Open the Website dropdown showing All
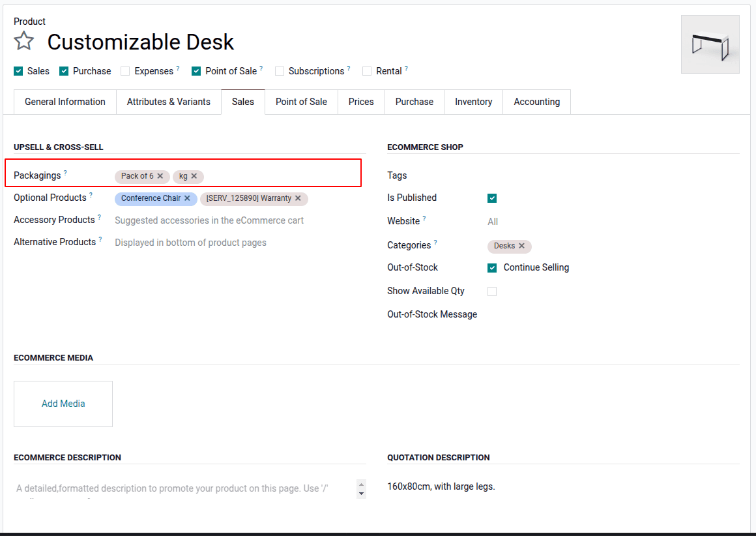 click(x=493, y=222)
